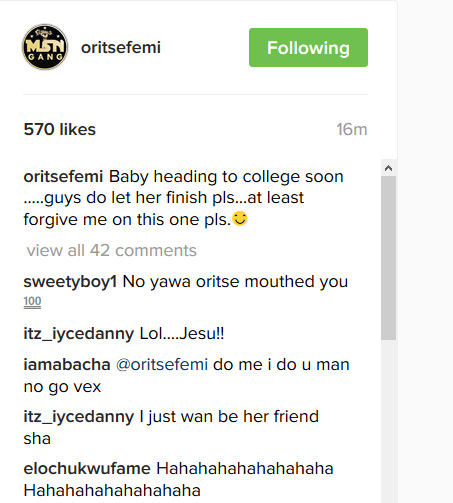Open the 16m timestamp link
Viewport: 453px width, 503px height.
point(352,129)
